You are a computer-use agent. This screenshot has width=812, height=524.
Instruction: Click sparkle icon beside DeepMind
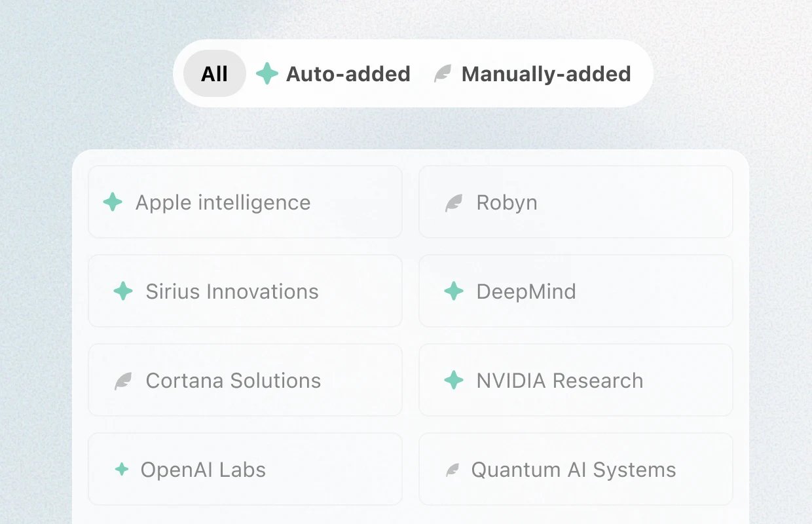coord(454,291)
